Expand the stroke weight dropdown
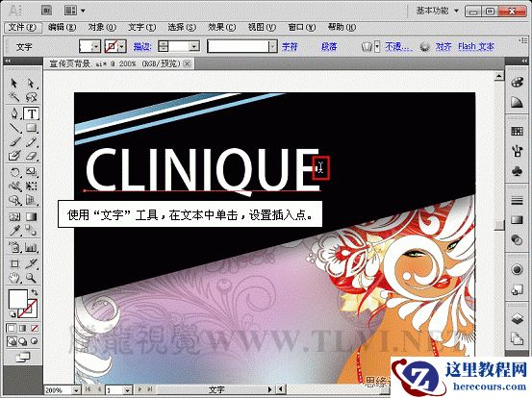 click(194, 46)
